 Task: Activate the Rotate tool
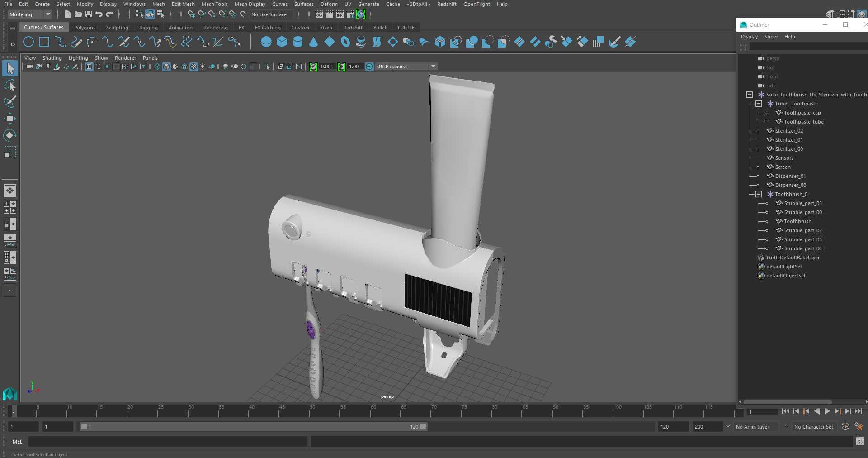pyautogui.click(x=10, y=135)
